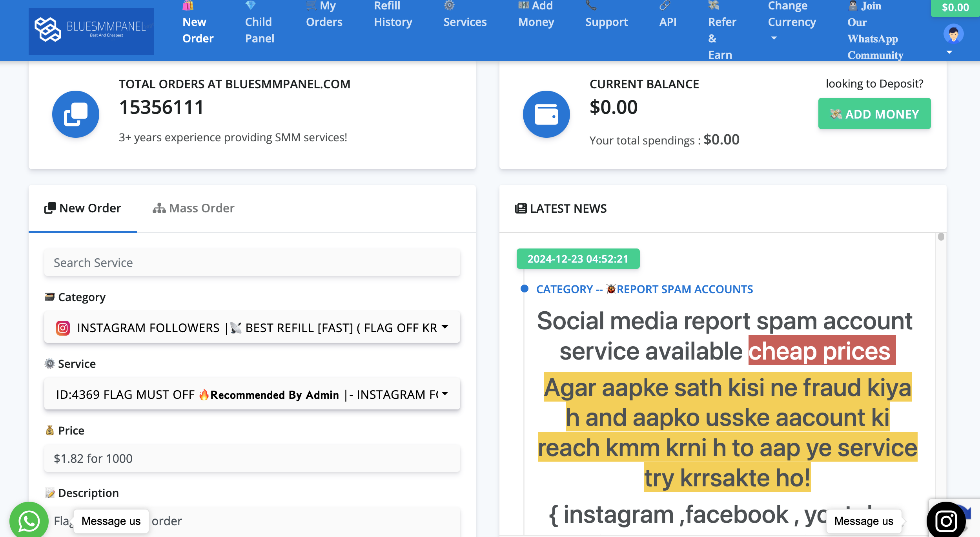980x537 pixels.
Task: Open WhatsApp chat floating icon
Action: tap(29, 521)
